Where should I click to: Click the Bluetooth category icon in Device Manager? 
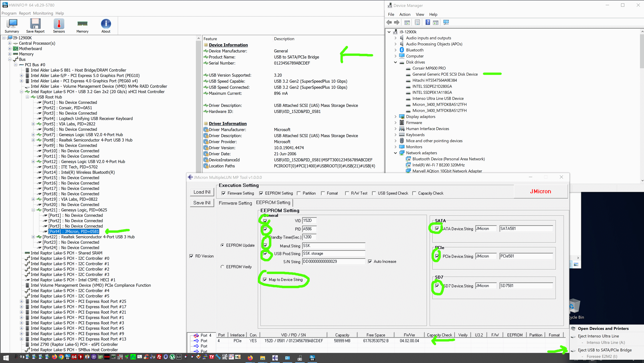[x=402, y=50]
